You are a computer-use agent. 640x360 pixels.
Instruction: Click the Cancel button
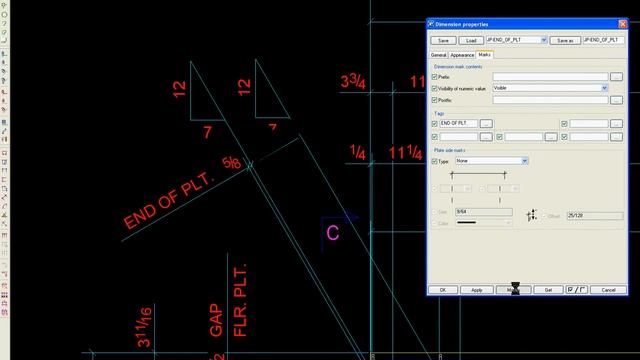click(608, 290)
